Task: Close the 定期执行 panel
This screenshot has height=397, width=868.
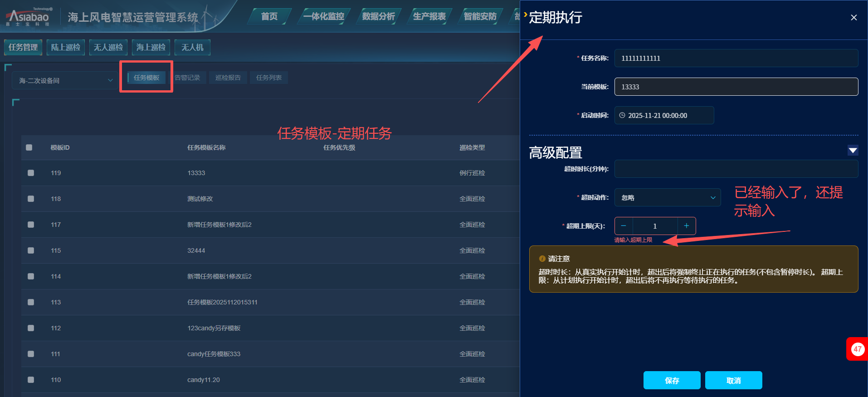Action: (x=853, y=18)
